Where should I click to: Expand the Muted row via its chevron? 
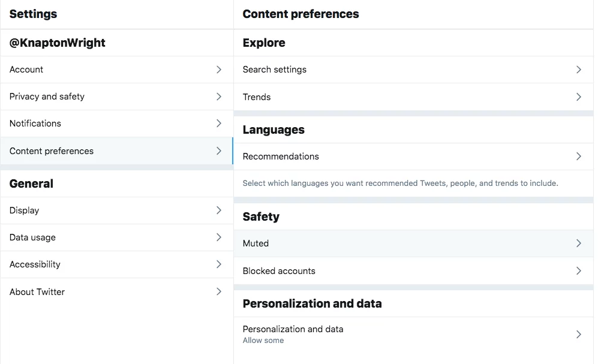pyautogui.click(x=579, y=243)
